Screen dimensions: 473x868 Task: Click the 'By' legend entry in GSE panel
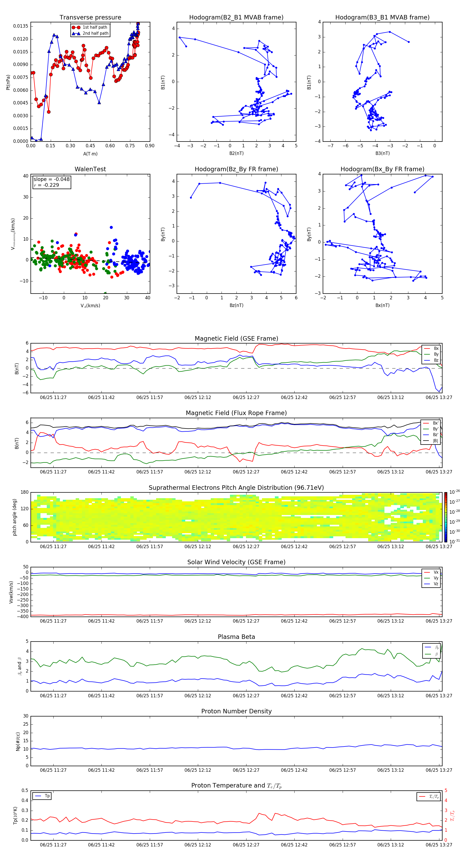(x=431, y=354)
